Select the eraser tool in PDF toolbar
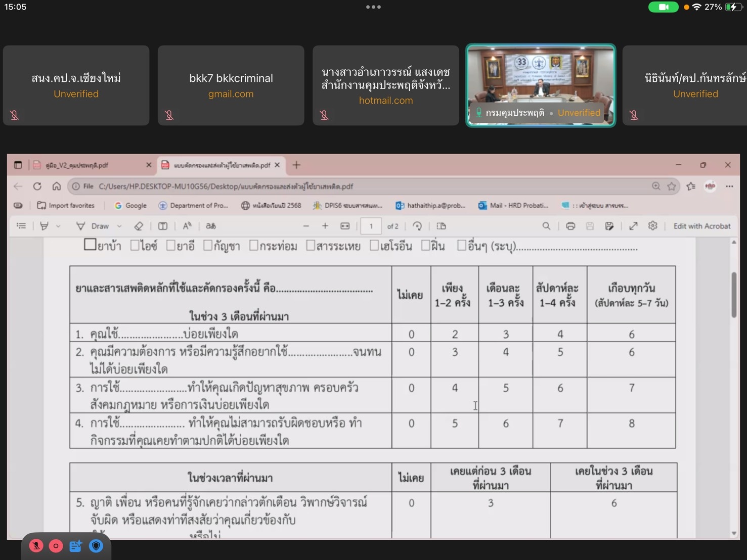Image resolution: width=747 pixels, height=560 pixels. [x=139, y=226]
